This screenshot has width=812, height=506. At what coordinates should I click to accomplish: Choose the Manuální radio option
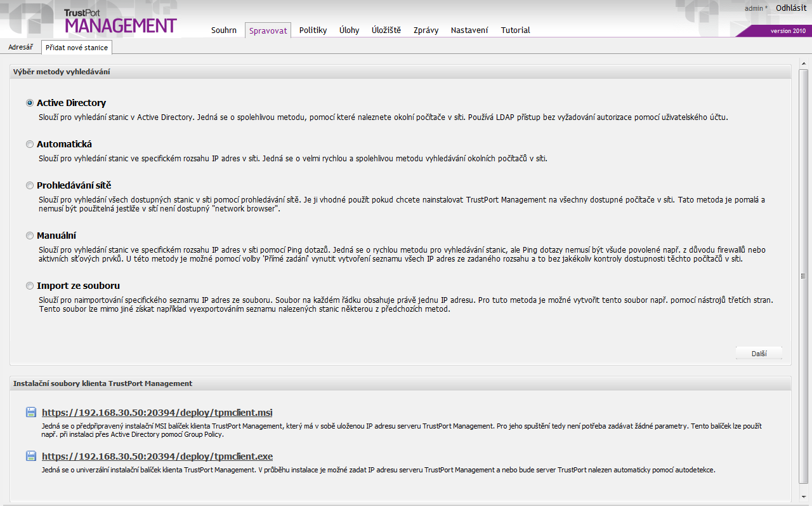pyautogui.click(x=30, y=236)
